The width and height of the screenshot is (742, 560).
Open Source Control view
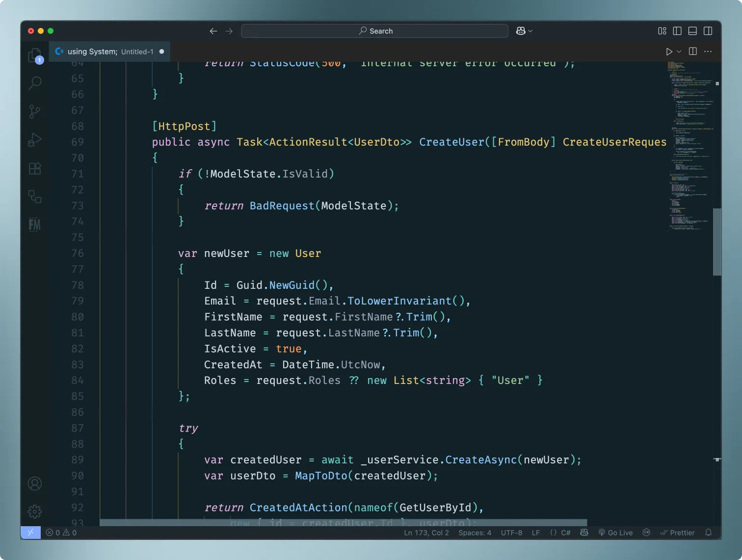pos(34,111)
